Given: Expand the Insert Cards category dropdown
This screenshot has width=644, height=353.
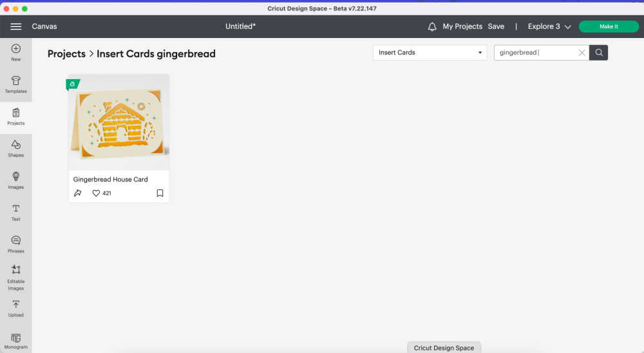Looking at the screenshot, I should pyautogui.click(x=431, y=53).
